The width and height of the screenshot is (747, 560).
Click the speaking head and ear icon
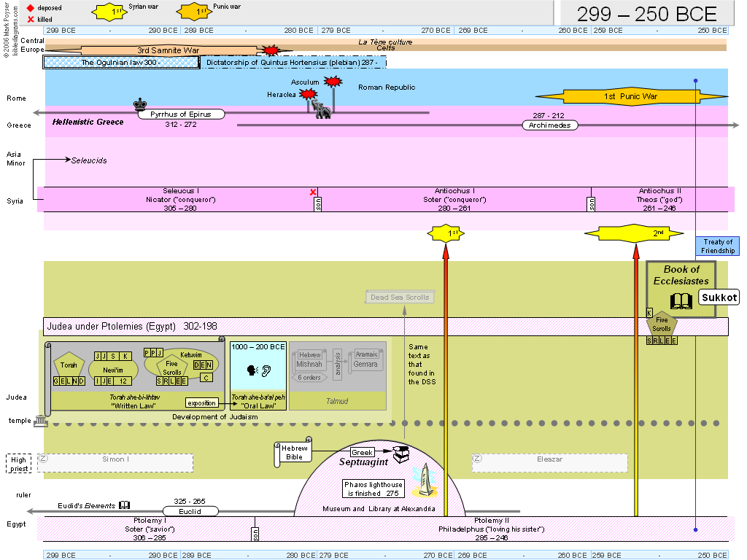[259, 370]
